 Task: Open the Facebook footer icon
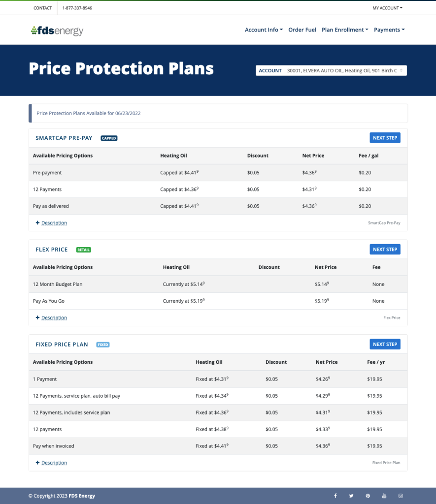click(x=335, y=496)
